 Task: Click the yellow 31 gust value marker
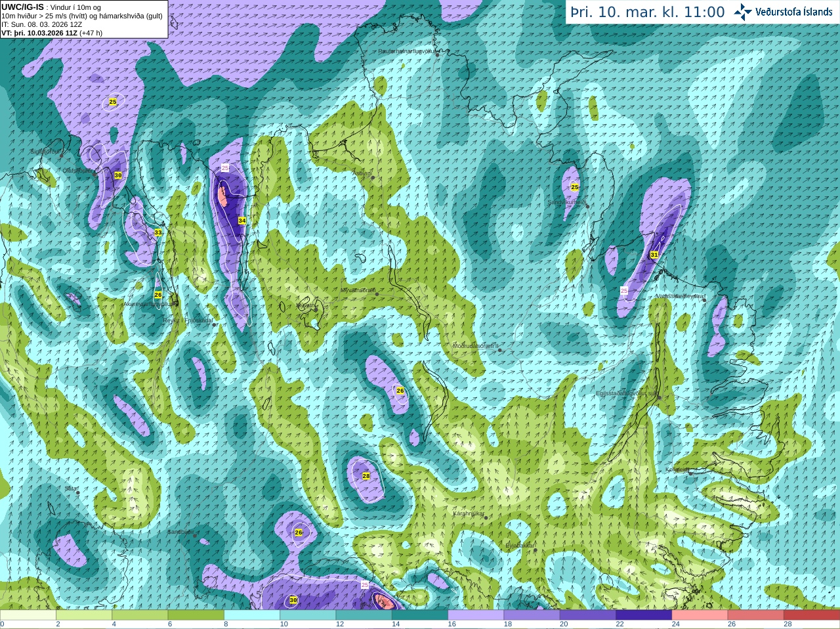[654, 255]
